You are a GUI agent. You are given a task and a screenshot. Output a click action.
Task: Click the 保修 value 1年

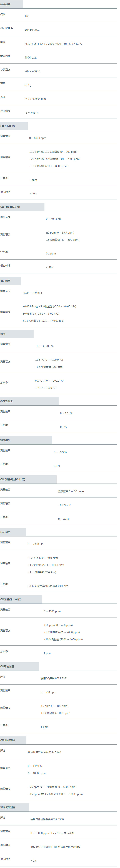27,16
